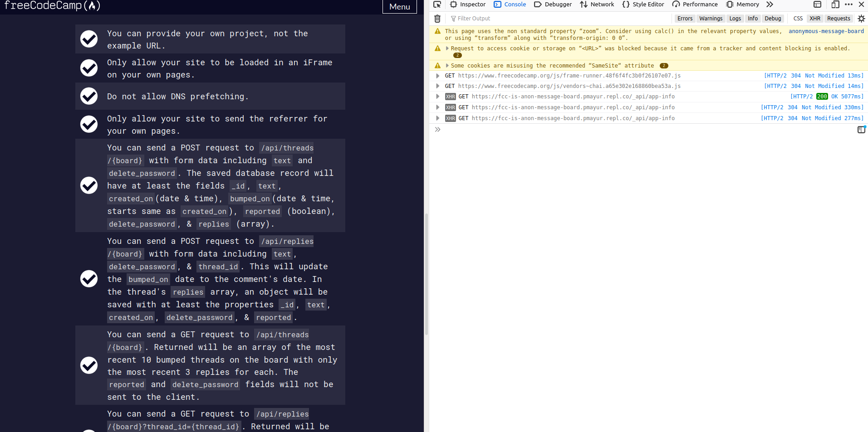Clear the console output with trash icon

pos(437,19)
